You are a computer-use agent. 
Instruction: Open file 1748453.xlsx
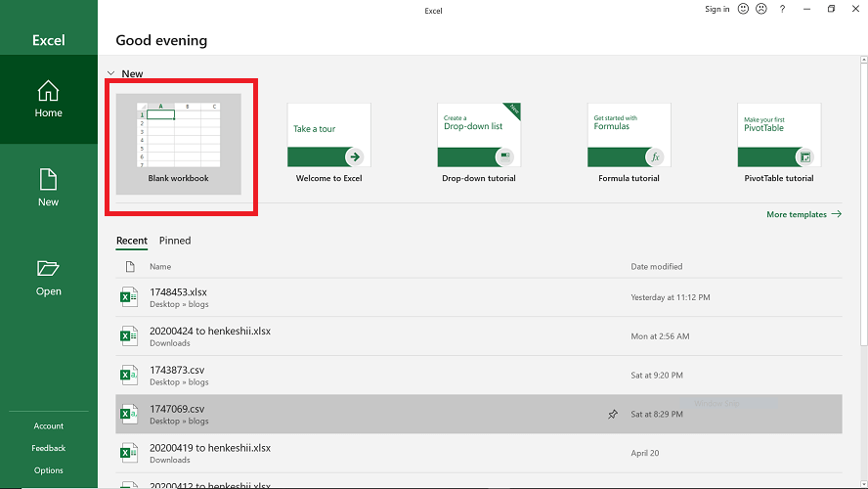[x=479, y=297]
